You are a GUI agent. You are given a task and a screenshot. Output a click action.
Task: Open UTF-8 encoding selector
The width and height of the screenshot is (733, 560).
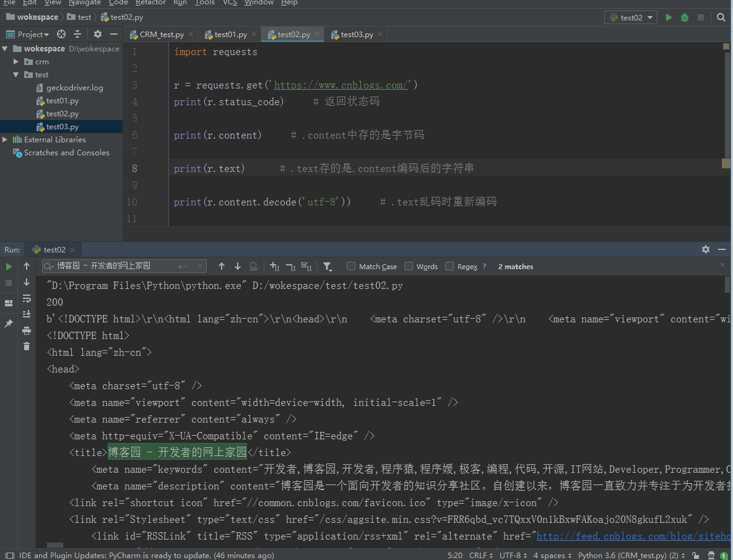pyautogui.click(x=513, y=555)
